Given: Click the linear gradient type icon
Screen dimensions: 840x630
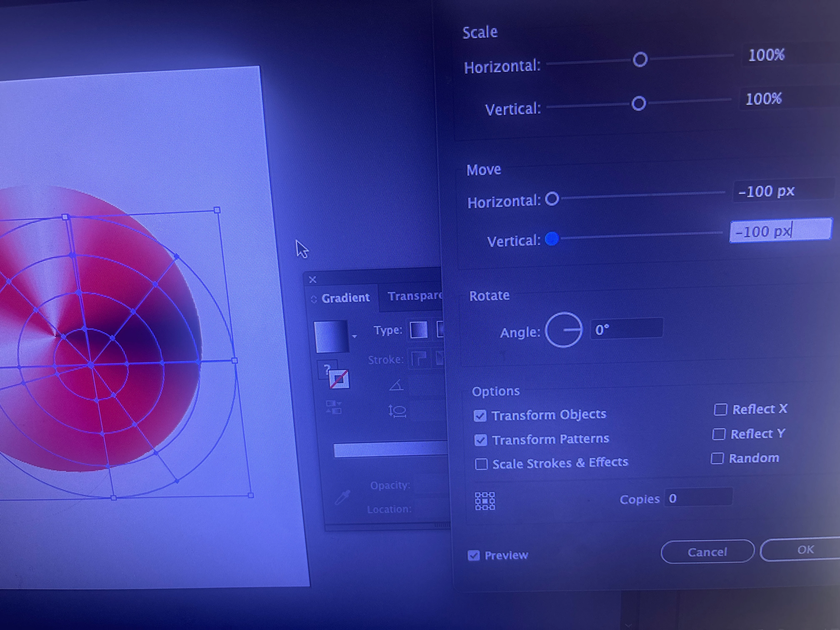Looking at the screenshot, I should click(x=419, y=330).
